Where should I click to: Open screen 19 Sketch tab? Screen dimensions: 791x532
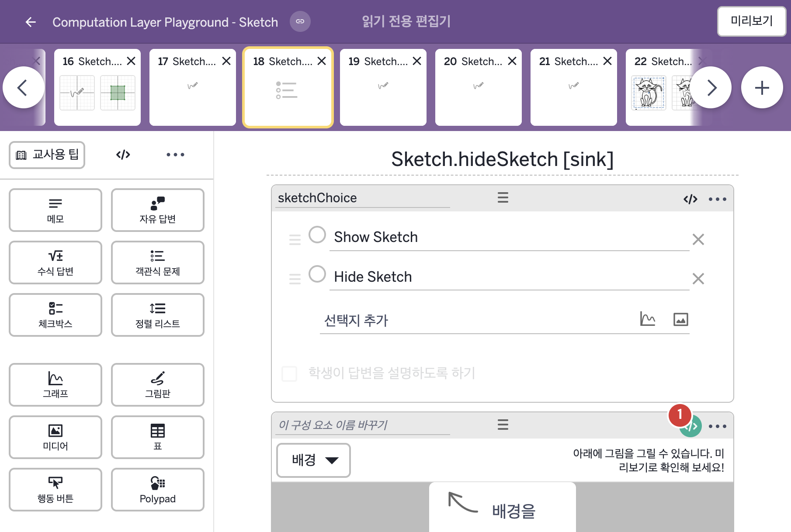point(383,87)
